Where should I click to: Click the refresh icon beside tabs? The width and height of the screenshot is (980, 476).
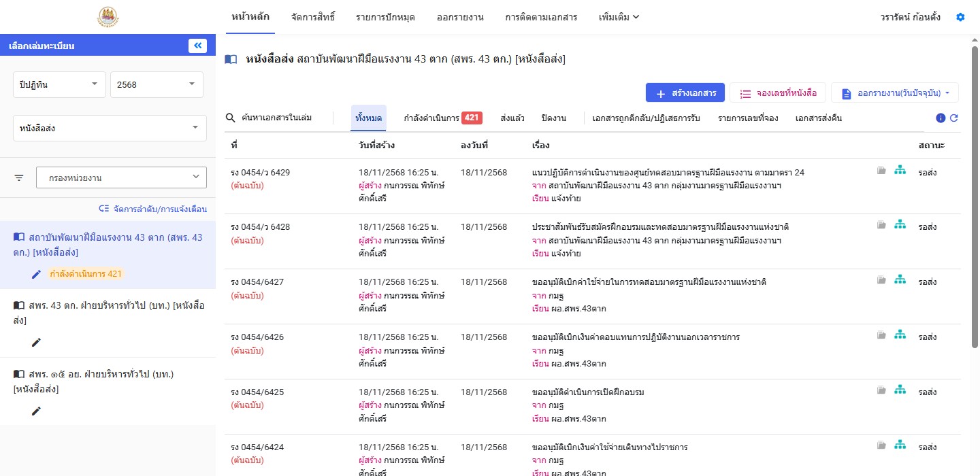(x=954, y=118)
